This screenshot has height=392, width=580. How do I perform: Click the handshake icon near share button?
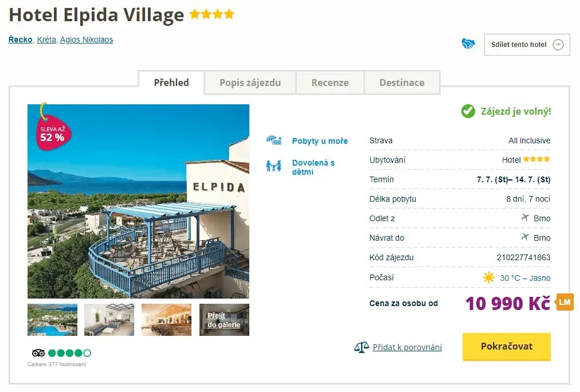point(468,44)
